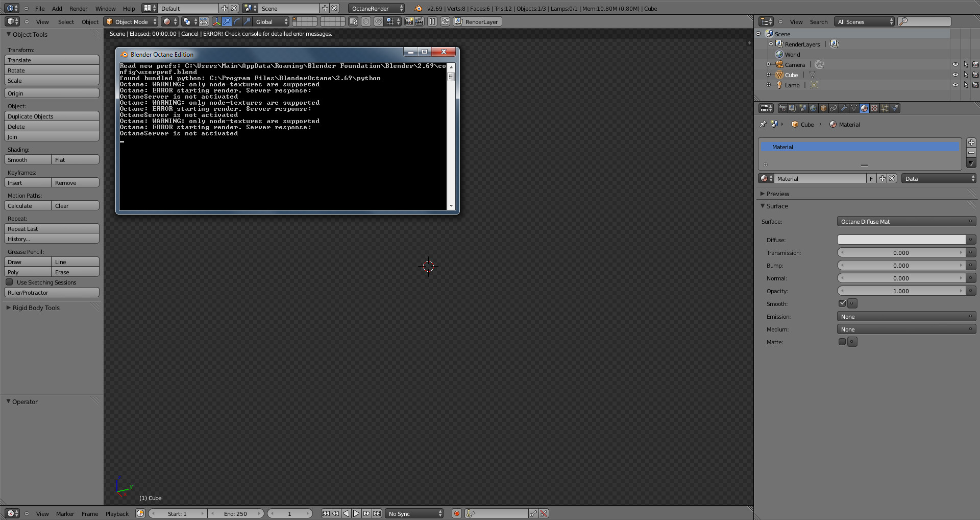
Task: Open the Object Data mesh tab
Action: (854, 108)
